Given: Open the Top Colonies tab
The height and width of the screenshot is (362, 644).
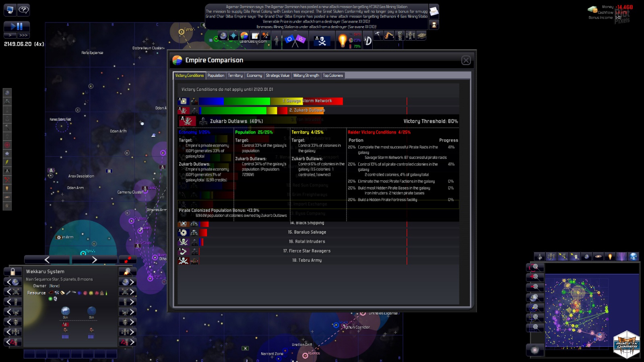Looking at the screenshot, I should coord(333,76).
